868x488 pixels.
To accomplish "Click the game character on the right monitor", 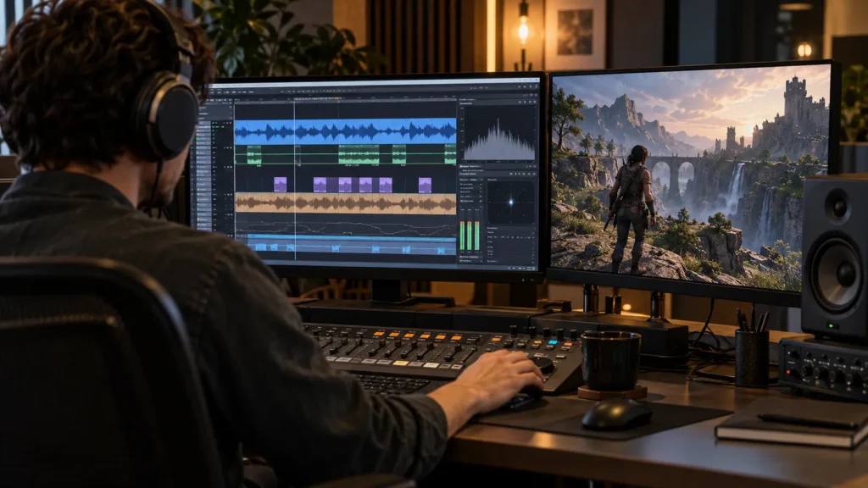I will [631, 209].
